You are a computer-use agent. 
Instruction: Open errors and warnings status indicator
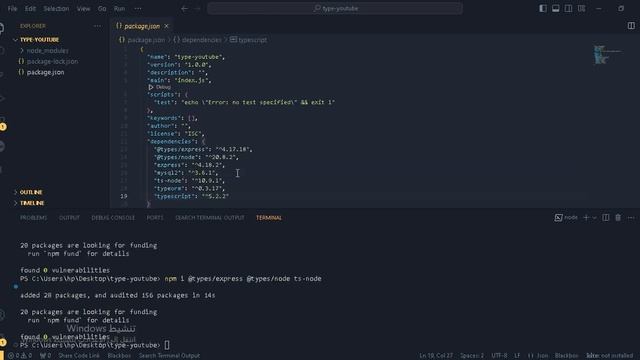pos(20,356)
